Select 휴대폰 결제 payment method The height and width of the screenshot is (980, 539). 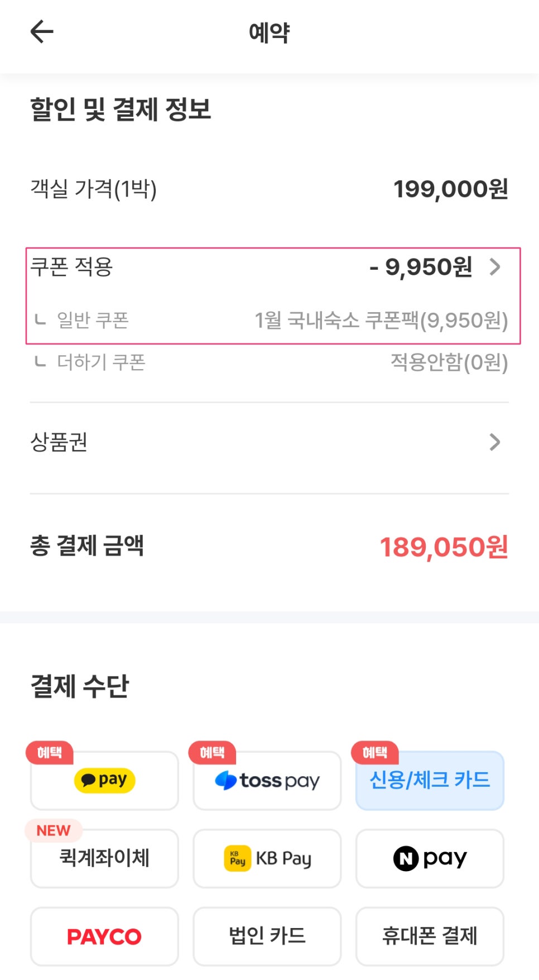[430, 936]
